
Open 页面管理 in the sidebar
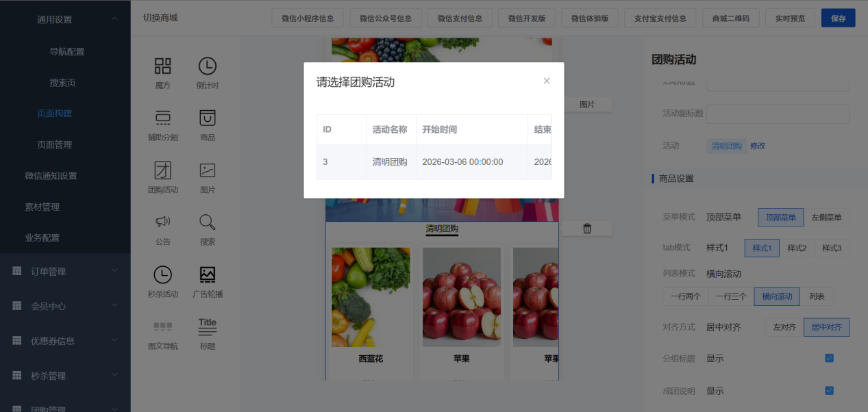click(54, 144)
